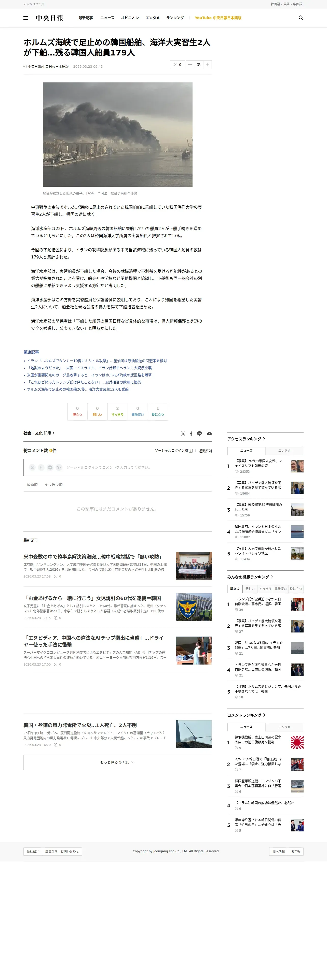The width and height of the screenshot is (327, 980).
Task: Select エンタメ tab in アクセスランキング
Action: [x=284, y=451]
